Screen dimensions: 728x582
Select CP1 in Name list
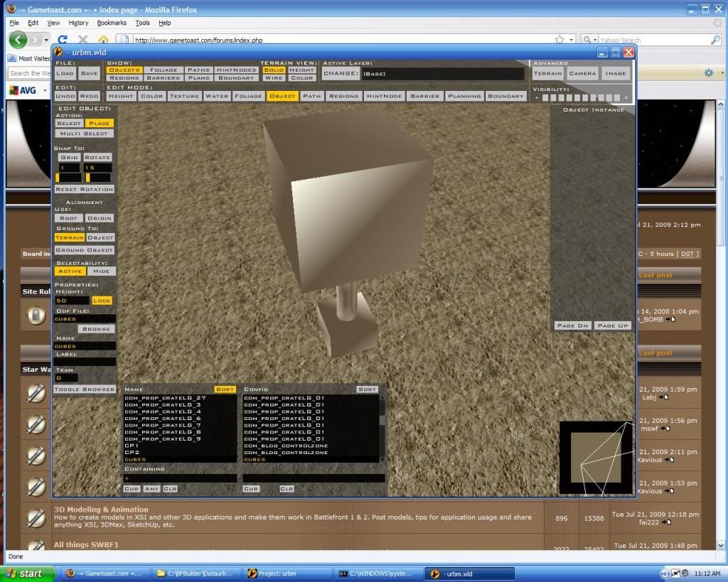(x=132, y=446)
